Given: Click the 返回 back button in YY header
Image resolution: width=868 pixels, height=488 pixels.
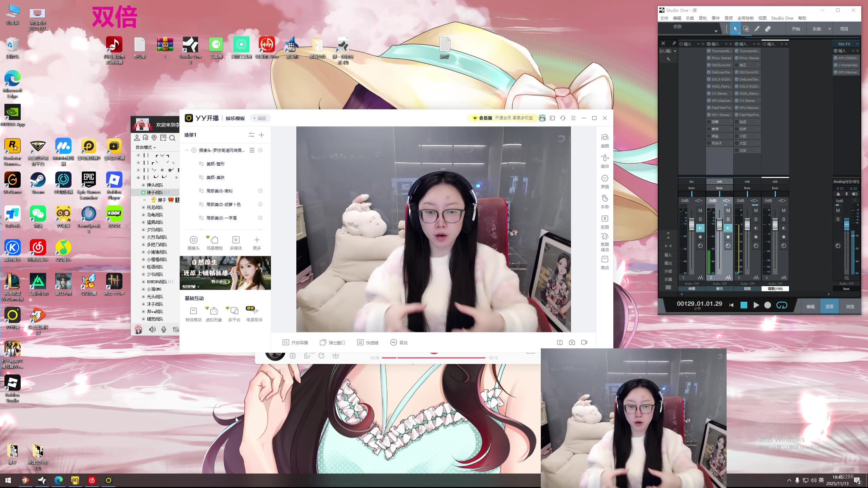Looking at the screenshot, I should [x=260, y=118].
